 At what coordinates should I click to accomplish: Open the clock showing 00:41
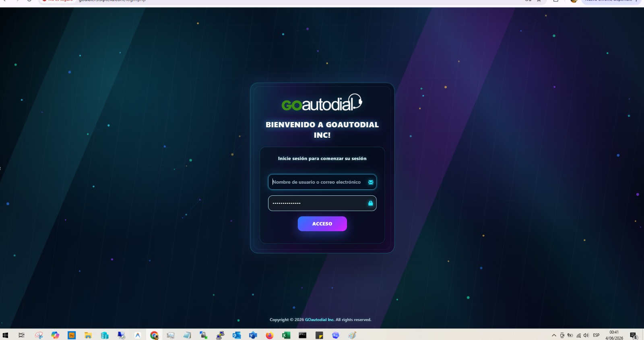click(614, 335)
